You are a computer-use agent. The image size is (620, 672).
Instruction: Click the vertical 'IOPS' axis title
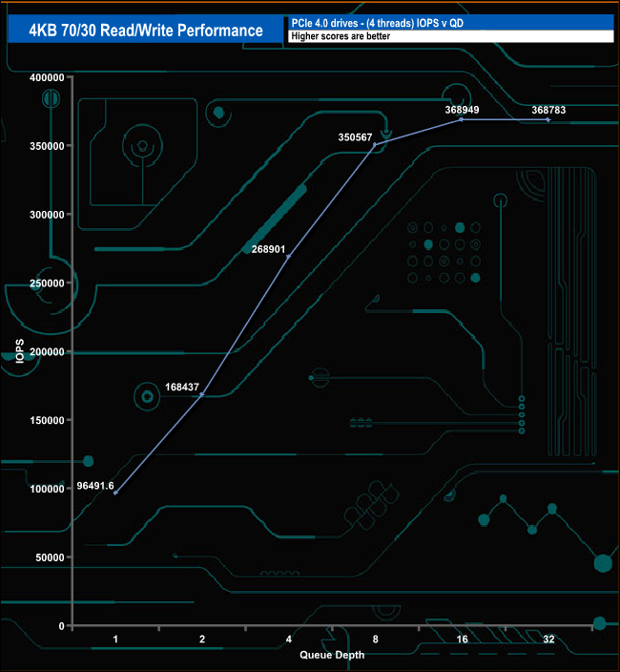coord(20,351)
